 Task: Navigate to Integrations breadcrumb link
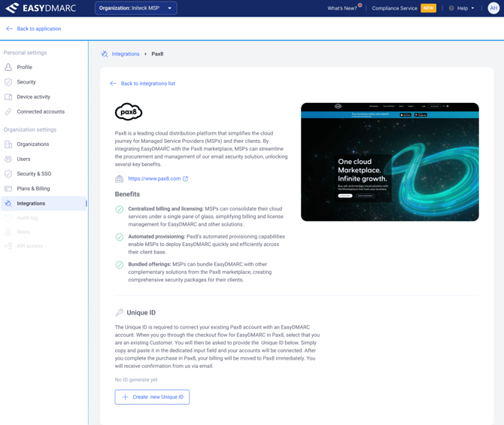[x=126, y=53]
